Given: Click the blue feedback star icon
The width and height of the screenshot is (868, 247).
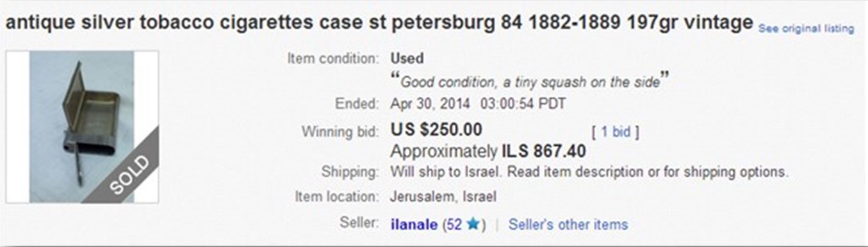Looking at the screenshot, I should (473, 225).
